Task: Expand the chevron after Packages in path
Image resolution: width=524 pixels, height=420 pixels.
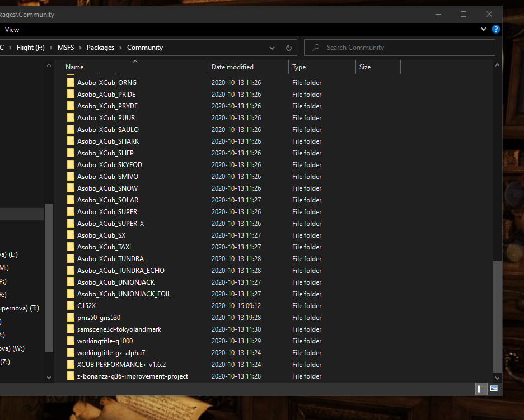Action: click(120, 48)
